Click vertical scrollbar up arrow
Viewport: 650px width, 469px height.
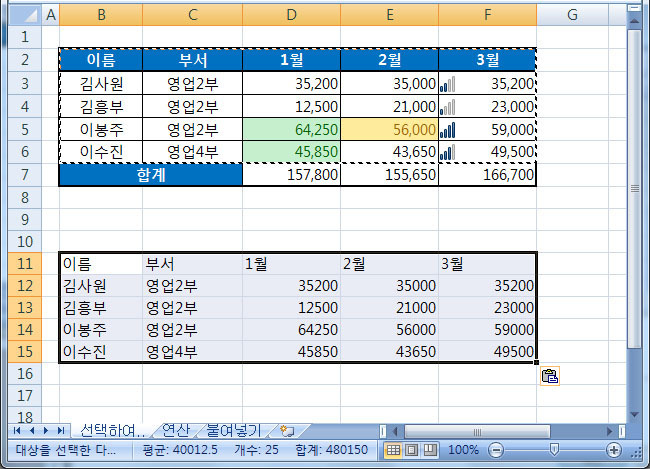click(634, 20)
